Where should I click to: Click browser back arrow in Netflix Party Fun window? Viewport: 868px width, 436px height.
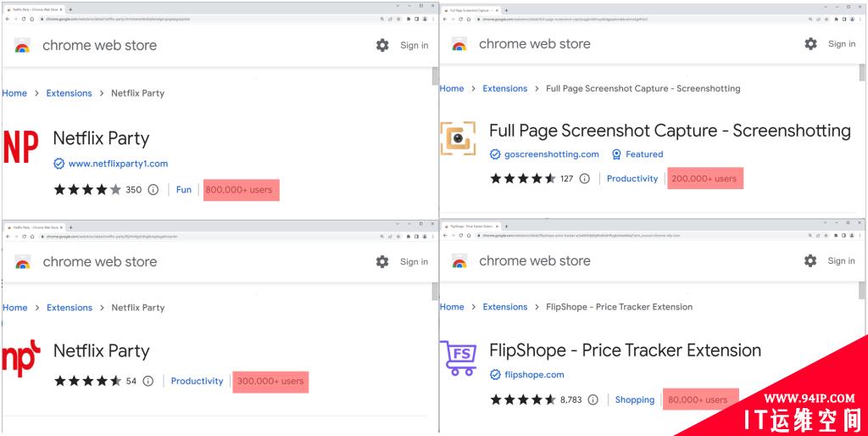coord(8,19)
